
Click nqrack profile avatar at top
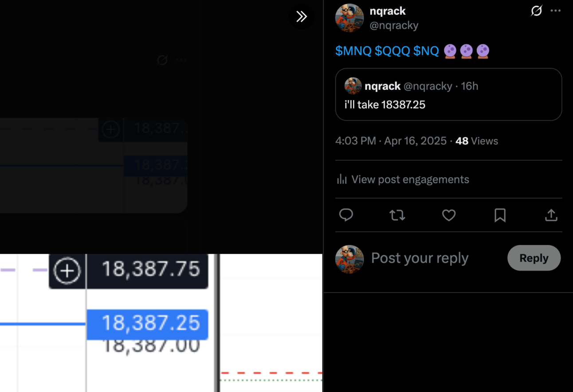click(349, 18)
